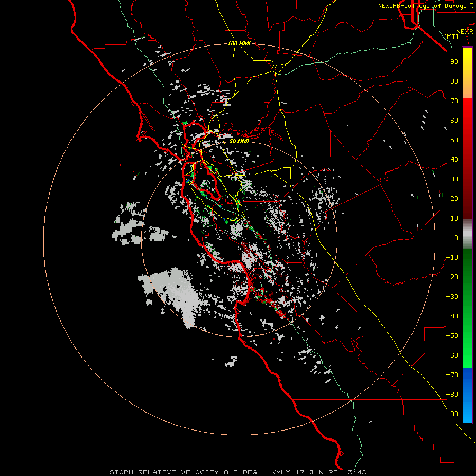Click the "-30" value on velocity scale
The height and width of the screenshot is (476, 476).
tap(452, 297)
